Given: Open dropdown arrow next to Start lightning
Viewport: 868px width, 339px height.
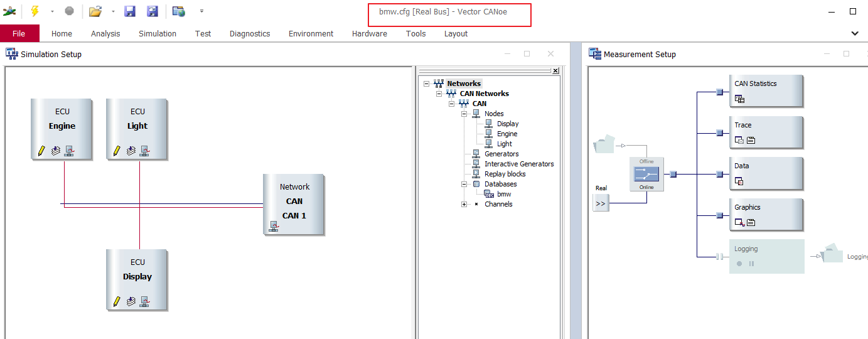Looking at the screenshot, I should (52, 11).
